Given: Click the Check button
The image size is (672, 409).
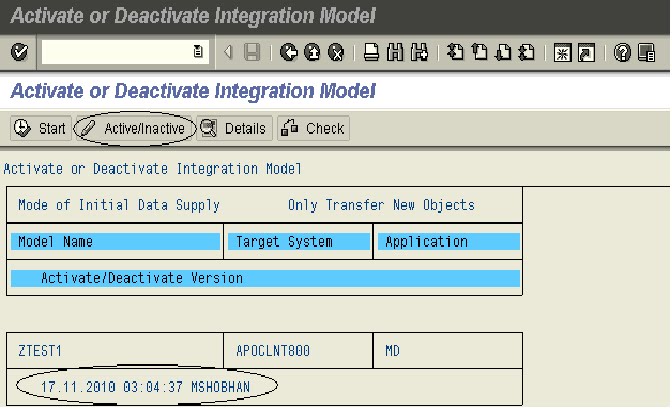Looking at the screenshot, I should (313, 128).
